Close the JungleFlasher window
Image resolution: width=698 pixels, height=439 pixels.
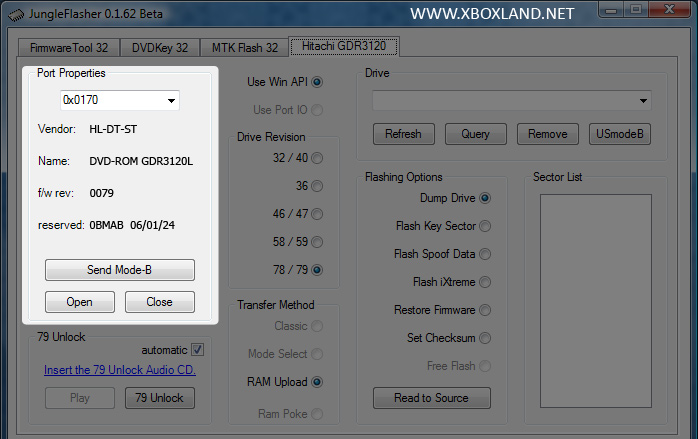click(x=670, y=10)
